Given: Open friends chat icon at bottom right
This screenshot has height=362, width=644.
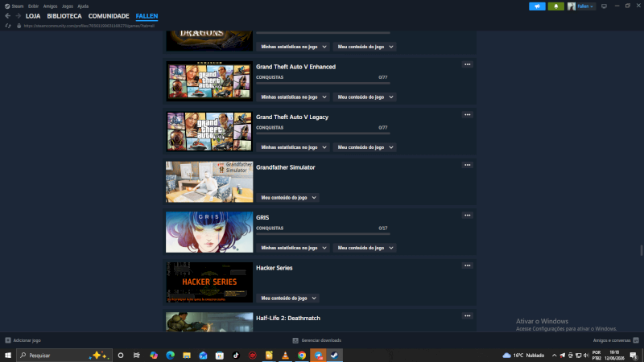Looking at the screenshot, I should pyautogui.click(x=636, y=340).
